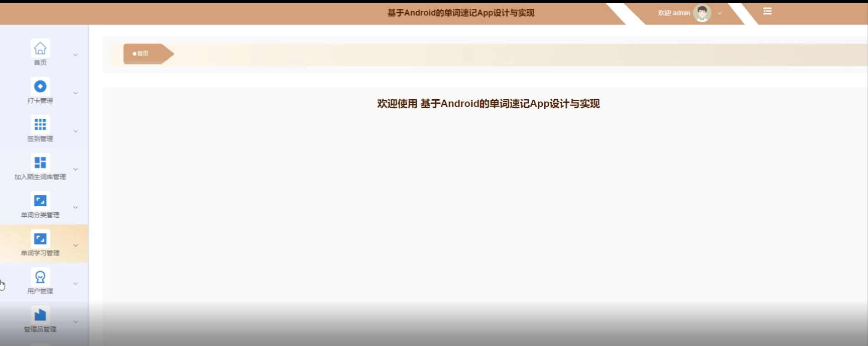Expand the 签到管理 submenu chevron

(76, 131)
